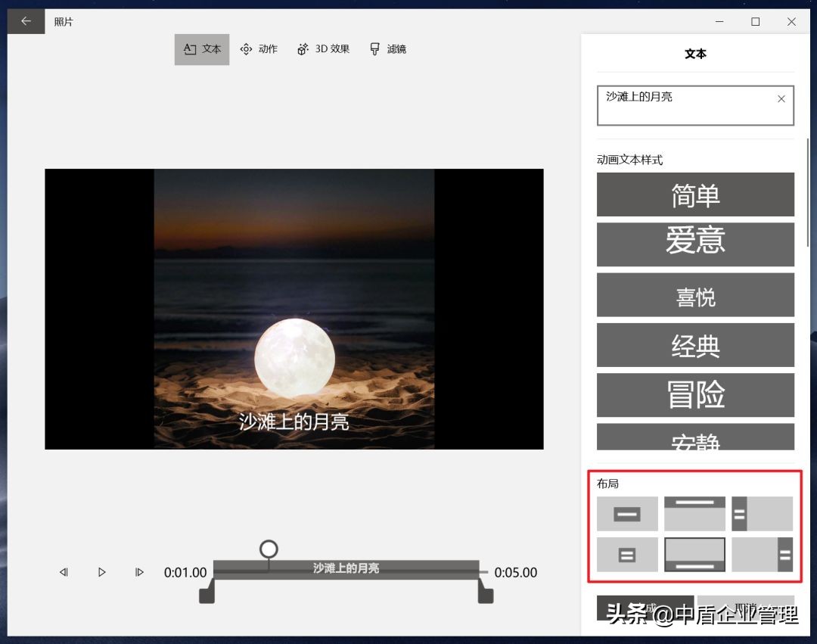The width and height of the screenshot is (817, 644).
Task: Open the 3D 效果 effects panel
Action: 323,48
